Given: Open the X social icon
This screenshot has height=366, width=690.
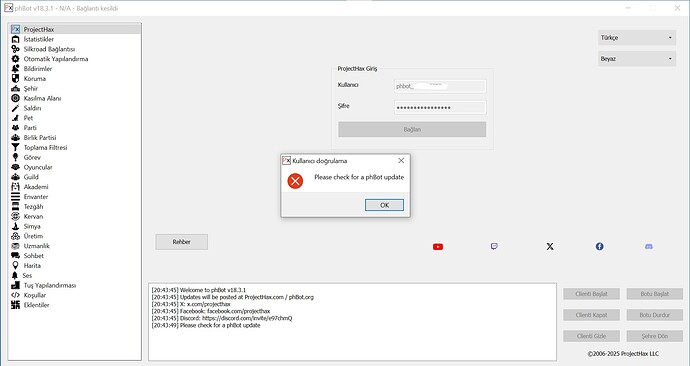Looking at the screenshot, I should 550,246.
